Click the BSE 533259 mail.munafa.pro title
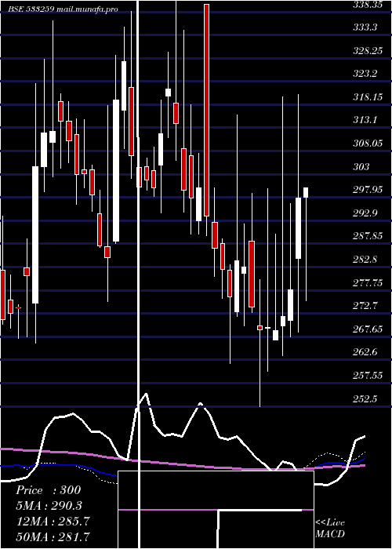 pyautogui.click(x=64, y=9)
